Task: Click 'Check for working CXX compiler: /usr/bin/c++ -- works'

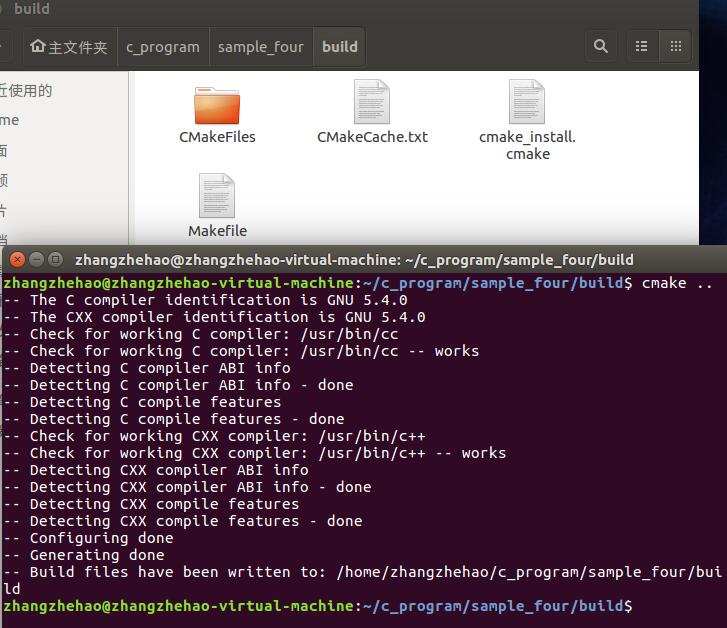Action: coord(255,453)
